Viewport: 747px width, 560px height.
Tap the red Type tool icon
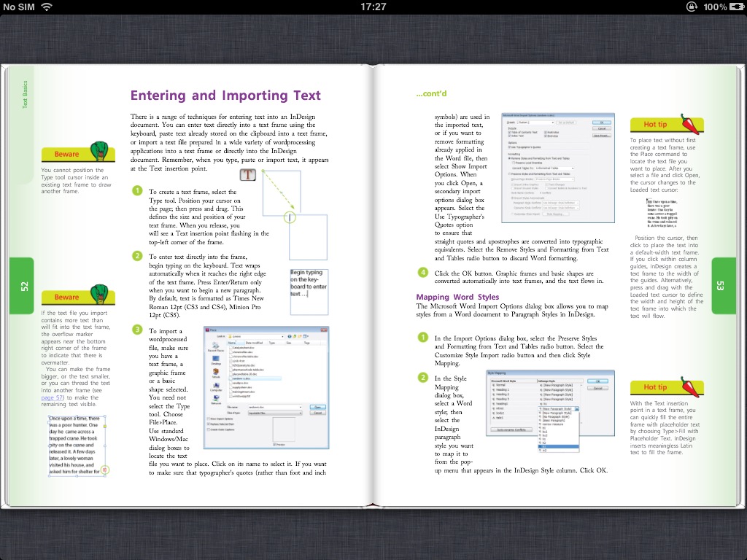point(248,175)
